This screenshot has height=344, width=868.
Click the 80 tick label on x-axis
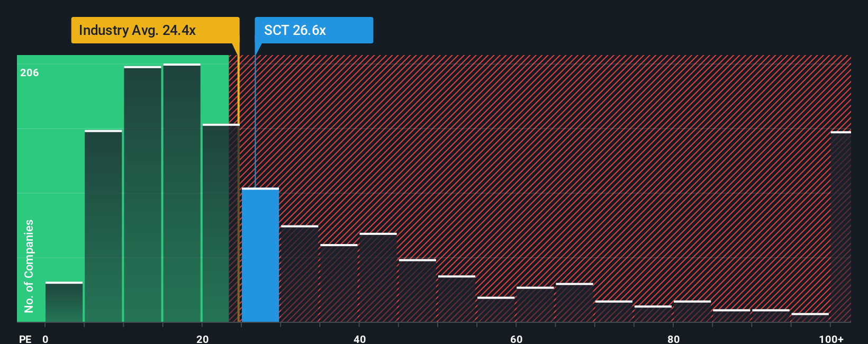pos(673,339)
